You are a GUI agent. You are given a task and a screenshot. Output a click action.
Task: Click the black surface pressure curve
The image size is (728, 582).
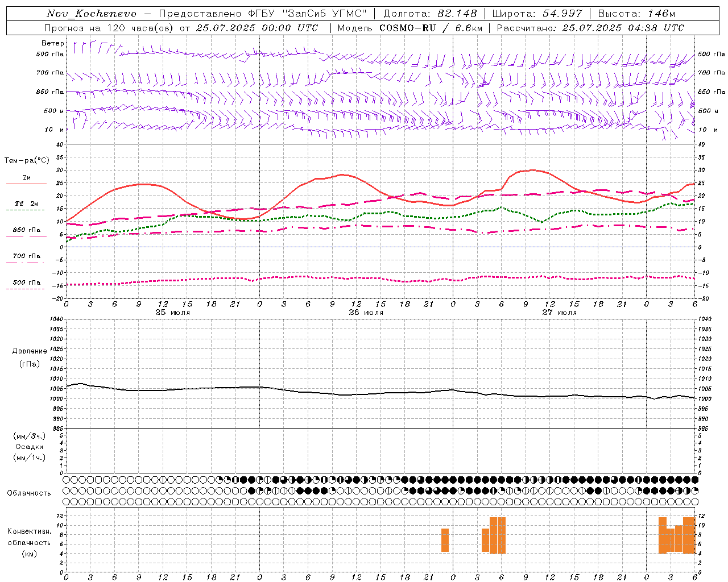point(380,392)
